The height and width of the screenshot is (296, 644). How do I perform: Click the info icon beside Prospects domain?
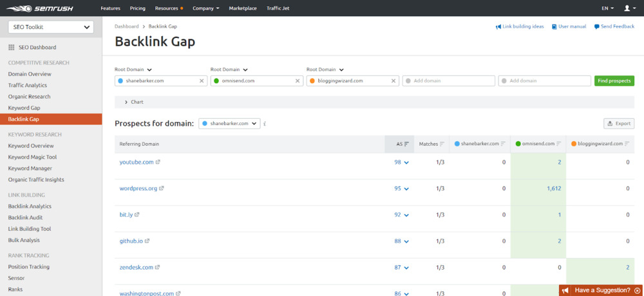tap(265, 124)
